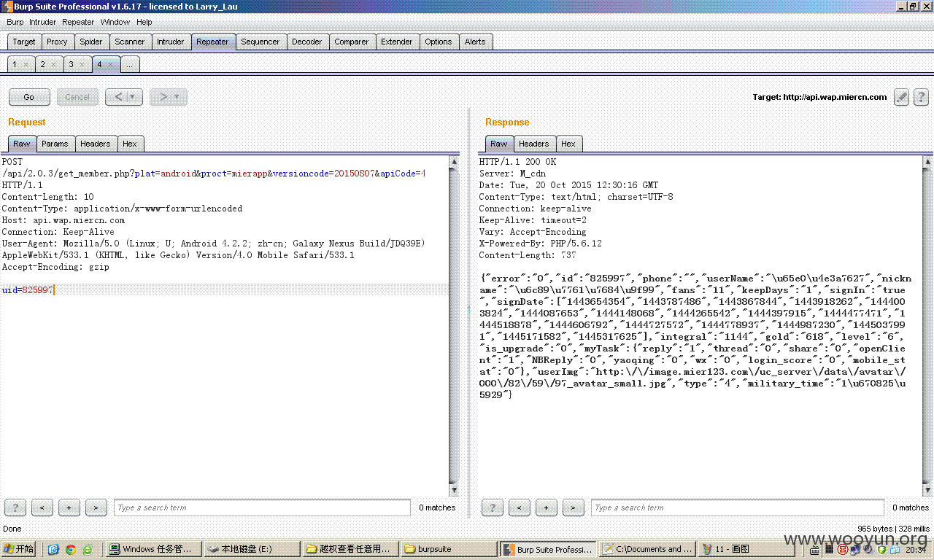Close Repeater tab 4
934x560 pixels.
pos(110,64)
